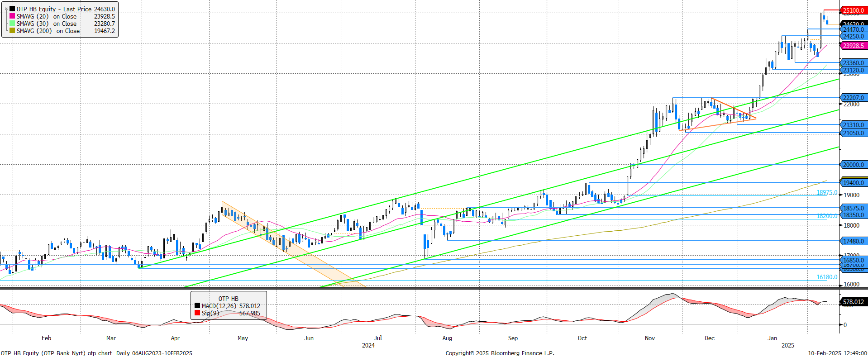Image resolution: width=868 pixels, height=357 pixels.
Task: Click the 23280.7 value in legend
Action: [x=105, y=24]
